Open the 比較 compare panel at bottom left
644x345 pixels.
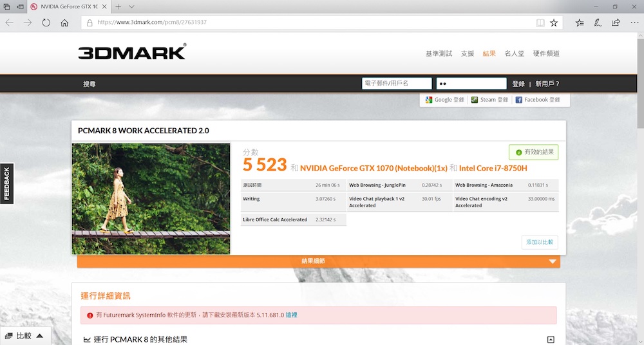coord(25,336)
